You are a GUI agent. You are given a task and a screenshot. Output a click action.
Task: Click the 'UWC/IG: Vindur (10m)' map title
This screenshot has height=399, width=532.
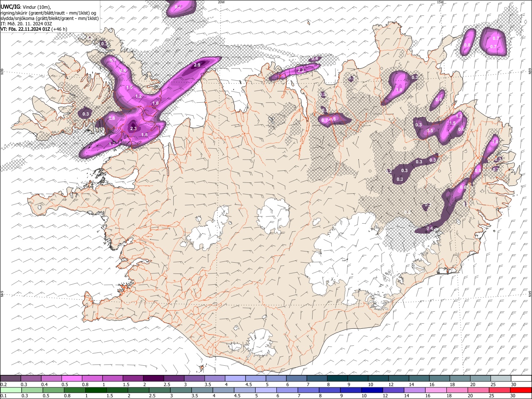[x=26, y=7]
